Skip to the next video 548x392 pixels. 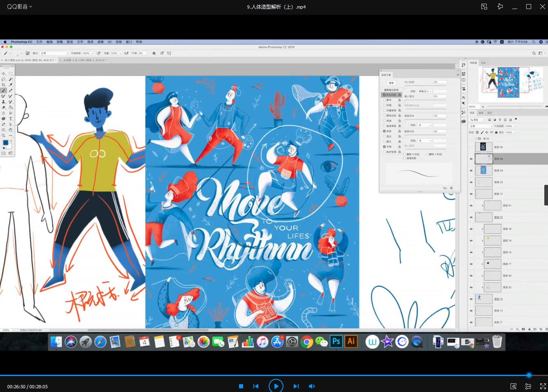click(296, 386)
